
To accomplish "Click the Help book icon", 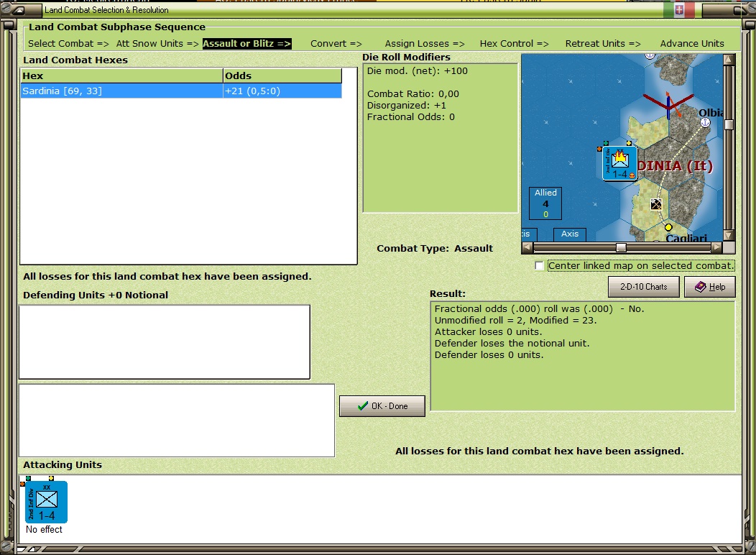I will click(700, 286).
